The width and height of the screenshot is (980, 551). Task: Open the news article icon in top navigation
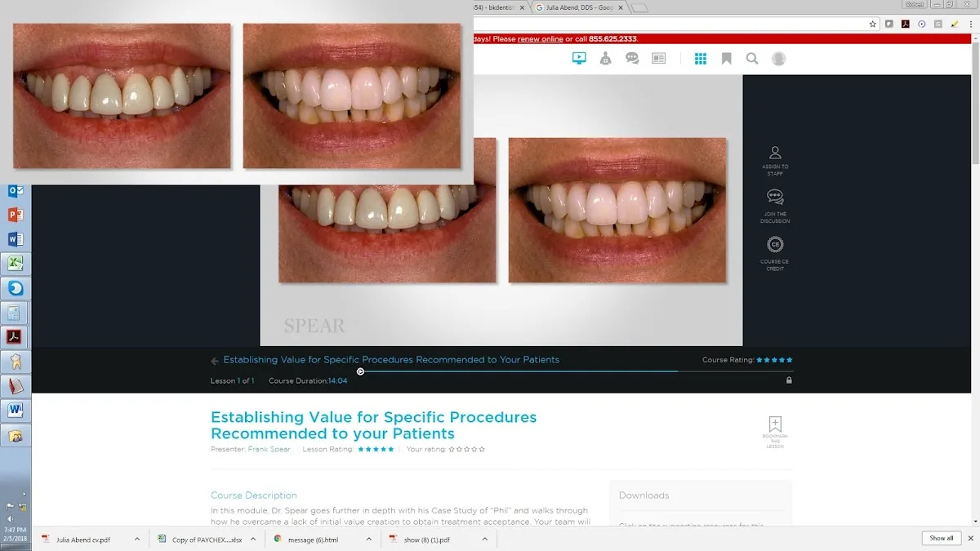click(658, 58)
